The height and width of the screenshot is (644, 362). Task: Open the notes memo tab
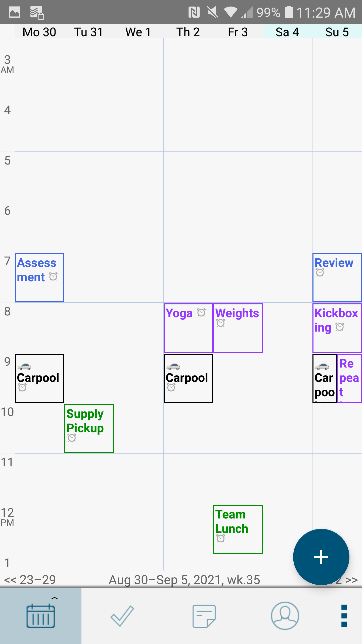pyautogui.click(x=204, y=616)
